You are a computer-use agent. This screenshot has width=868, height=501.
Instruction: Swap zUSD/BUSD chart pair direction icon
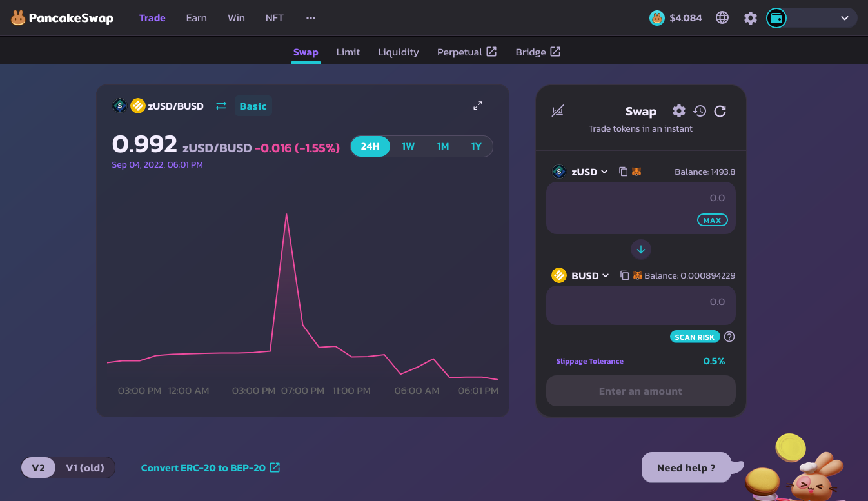[x=221, y=106]
